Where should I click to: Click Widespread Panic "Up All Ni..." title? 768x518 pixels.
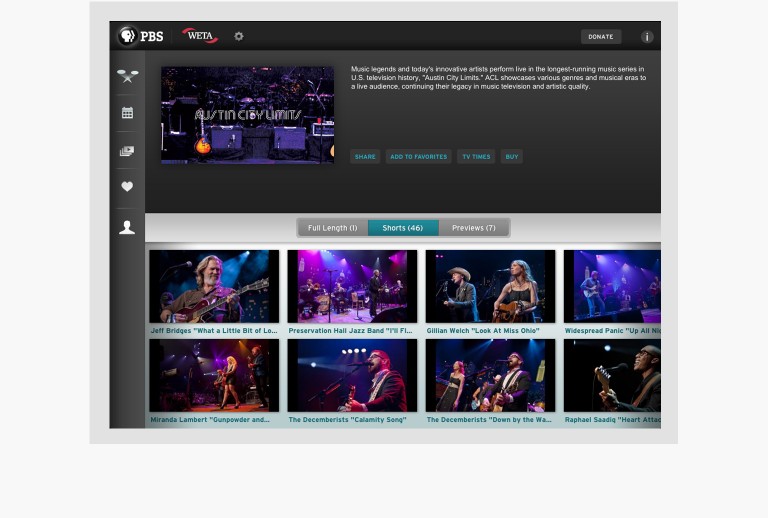[x=612, y=331]
